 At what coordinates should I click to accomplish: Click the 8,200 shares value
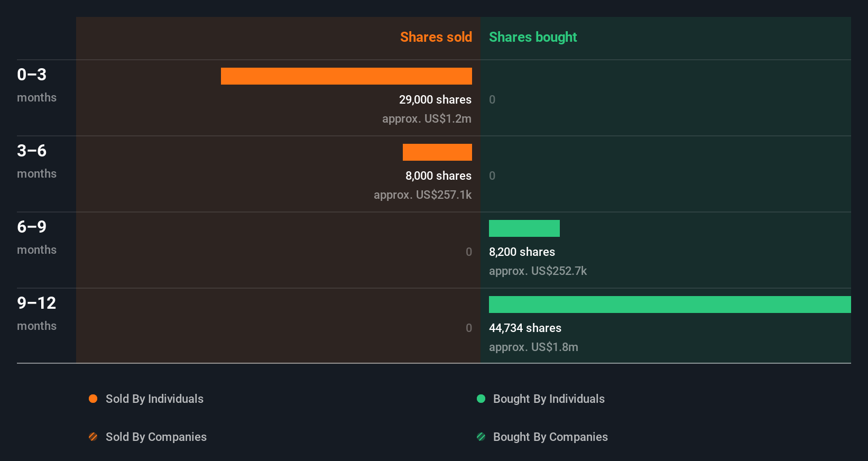(x=522, y=252)
